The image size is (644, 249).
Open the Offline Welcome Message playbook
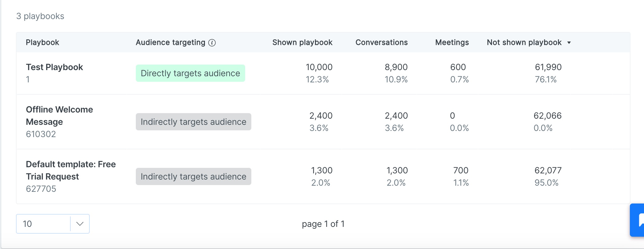coord(59,116)
